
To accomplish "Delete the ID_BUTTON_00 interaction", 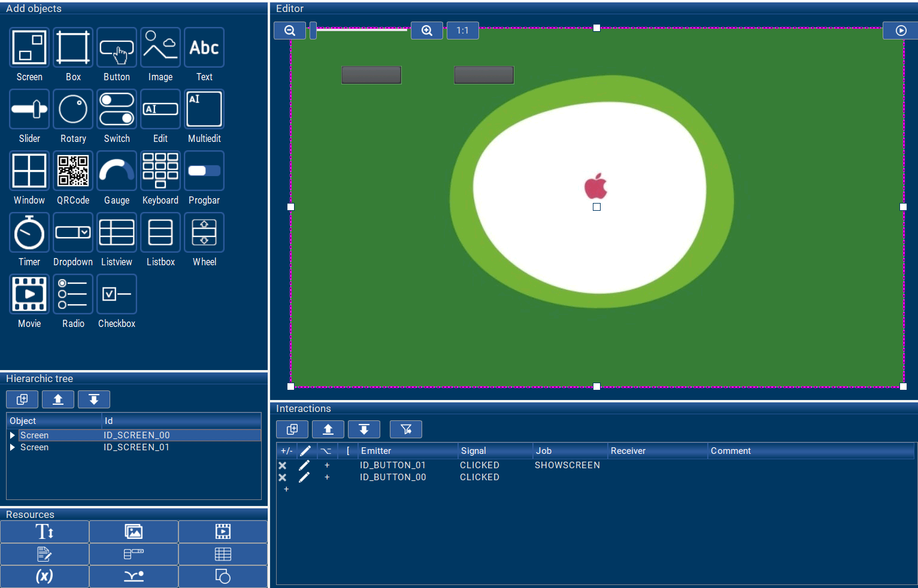I will [x=283, y=477].
